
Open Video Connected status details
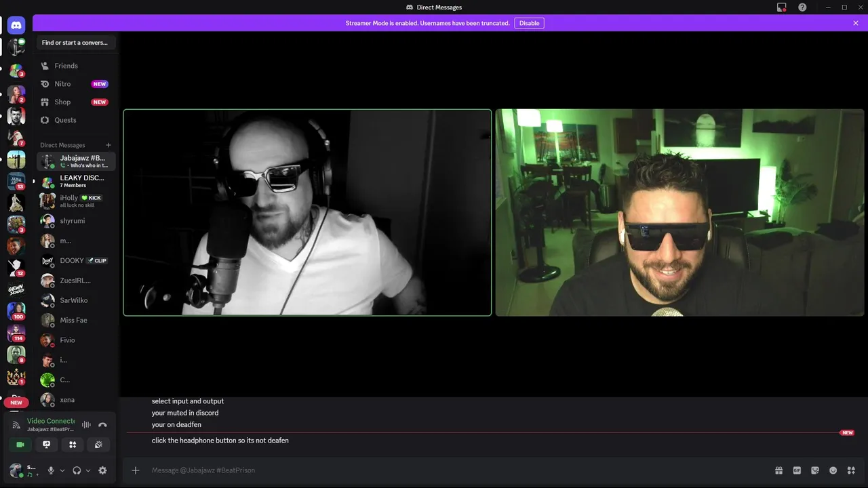click(x=51, y=421)
